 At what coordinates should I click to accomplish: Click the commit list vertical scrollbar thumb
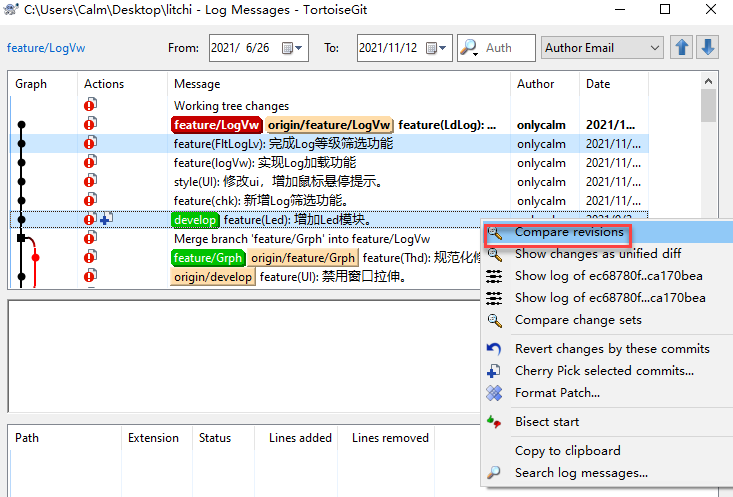[708, 106]
